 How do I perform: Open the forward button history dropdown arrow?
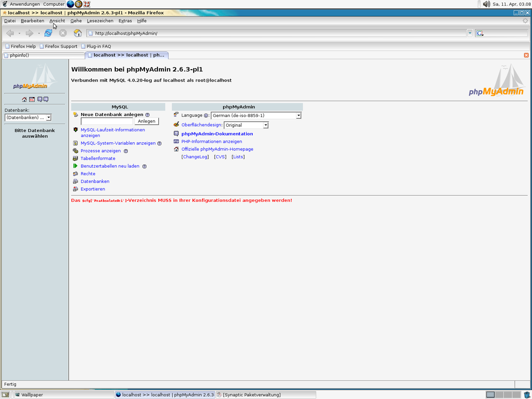tap(39, 33)
